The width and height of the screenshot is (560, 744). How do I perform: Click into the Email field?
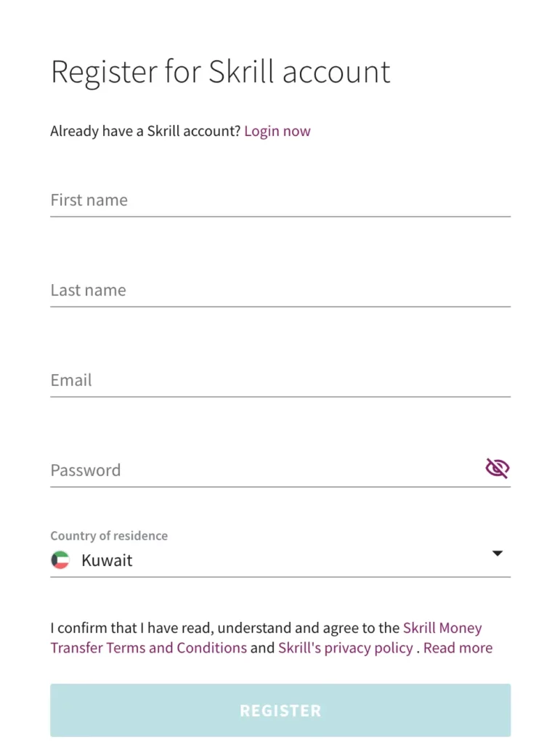280,381
